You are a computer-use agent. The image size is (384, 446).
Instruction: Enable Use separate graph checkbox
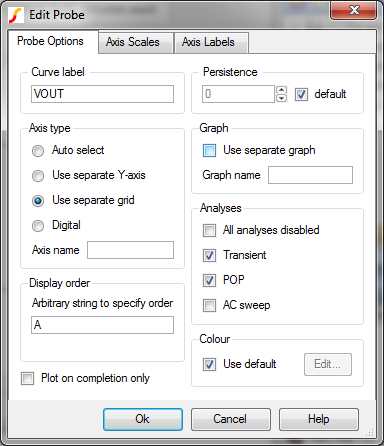pos(209,150)
